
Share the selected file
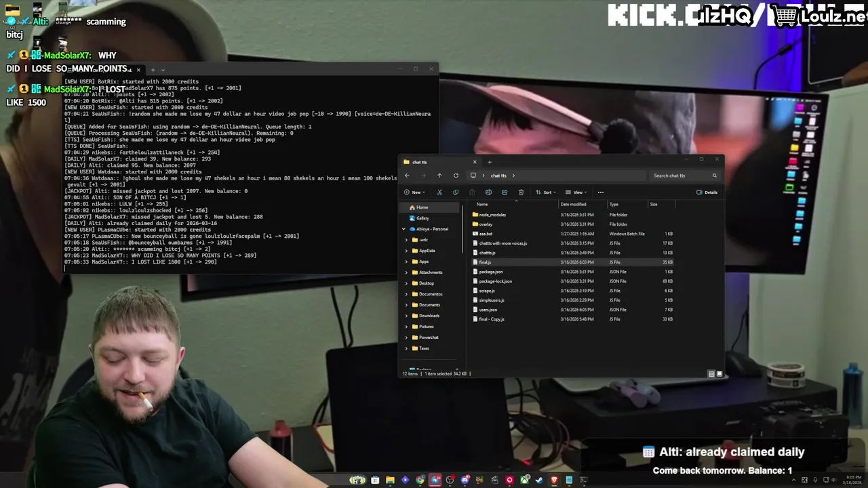(505, 192)
